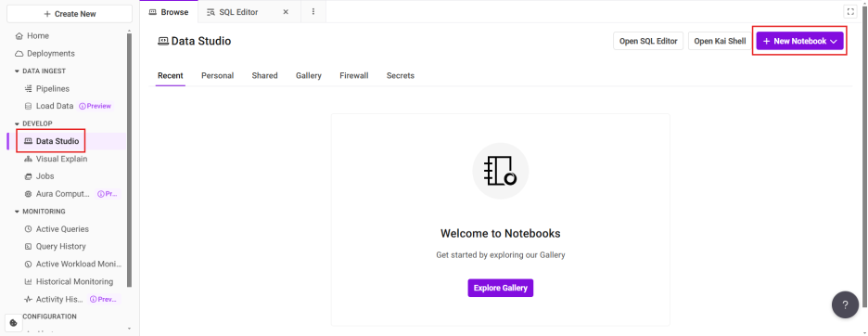Click the Create New button
This screenshot has height=336, width=868.
coord(70,14)
